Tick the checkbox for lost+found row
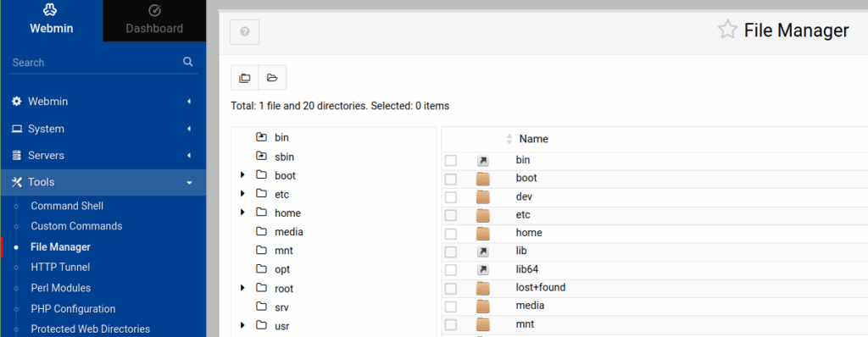Image resolution: width=868 pixels, height=337 pixels. coord(451,288)
